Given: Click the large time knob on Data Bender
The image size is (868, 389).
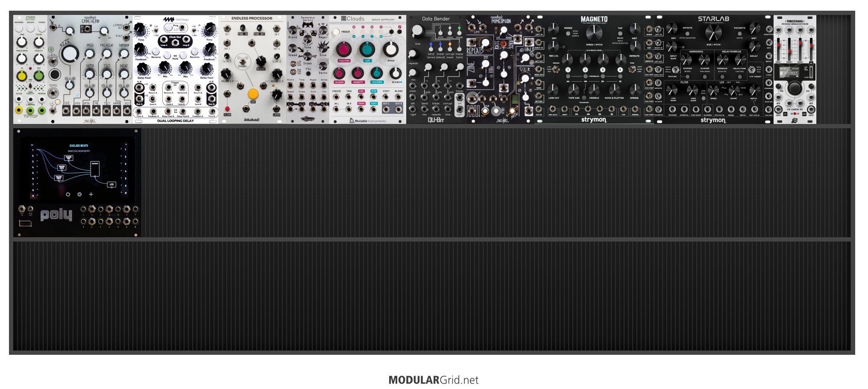Looking at the screenshot, I should [x=417, y=31].
